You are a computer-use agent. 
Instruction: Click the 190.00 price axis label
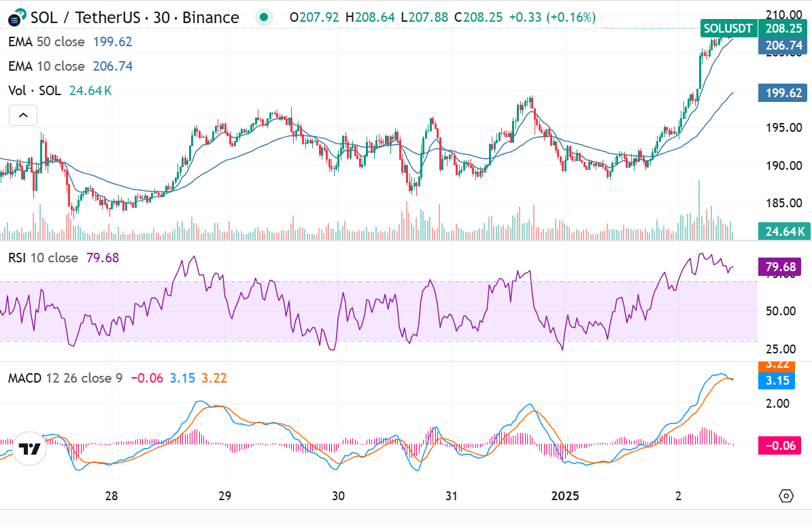coord(783,166)
